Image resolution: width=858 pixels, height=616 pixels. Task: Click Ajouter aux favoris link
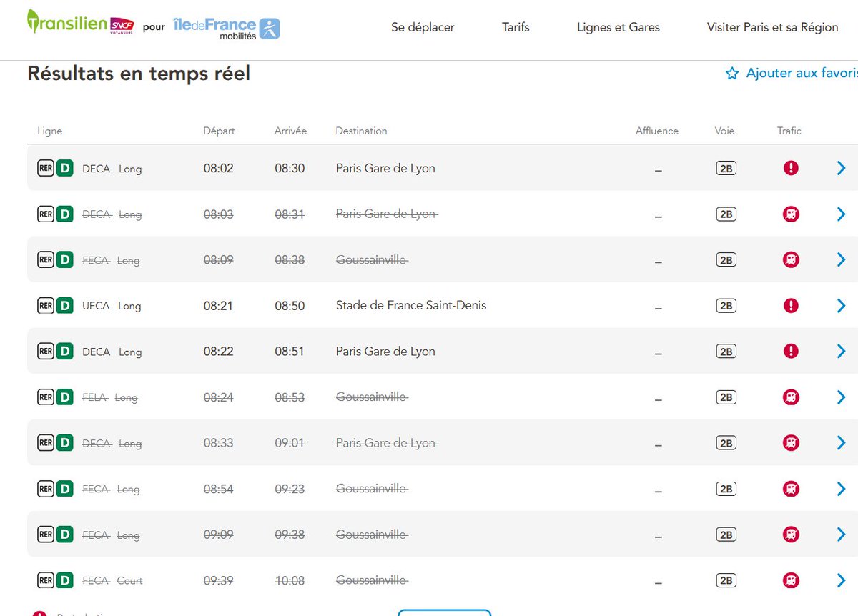[x=802, y=73]
